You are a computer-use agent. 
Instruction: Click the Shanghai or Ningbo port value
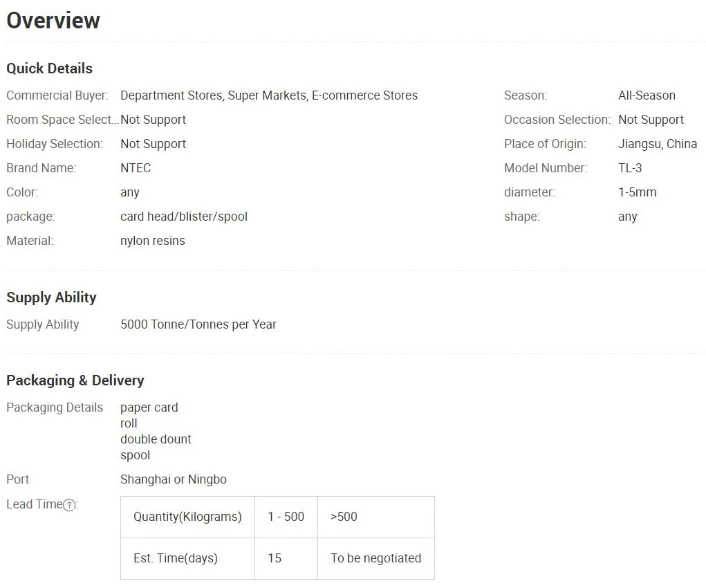coord(174,479)
